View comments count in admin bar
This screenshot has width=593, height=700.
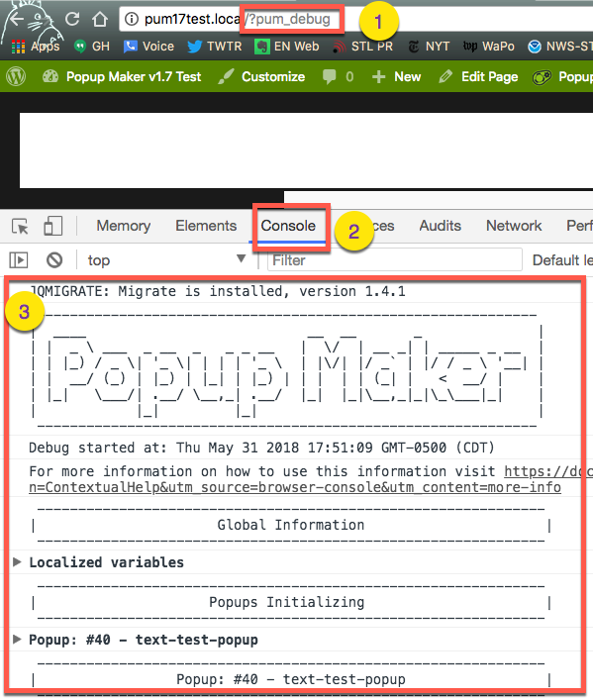pos(338,77)
